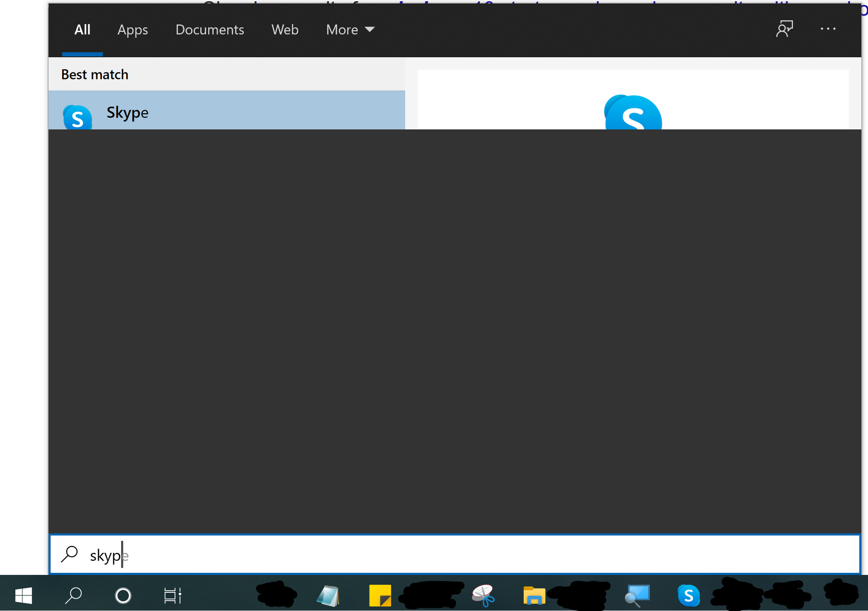The image size is (868, 611).
Task: Open Cortana from the taskbar circle icon
Action: coord(123,595)
